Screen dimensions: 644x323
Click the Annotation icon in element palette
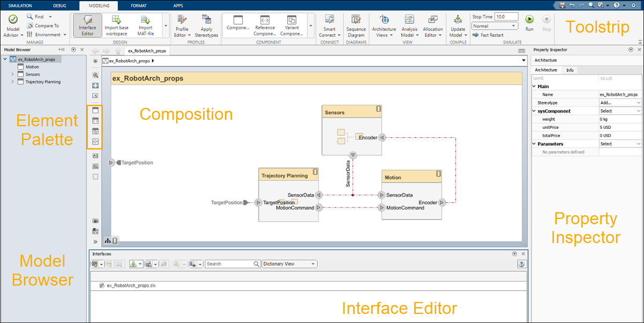95,156
